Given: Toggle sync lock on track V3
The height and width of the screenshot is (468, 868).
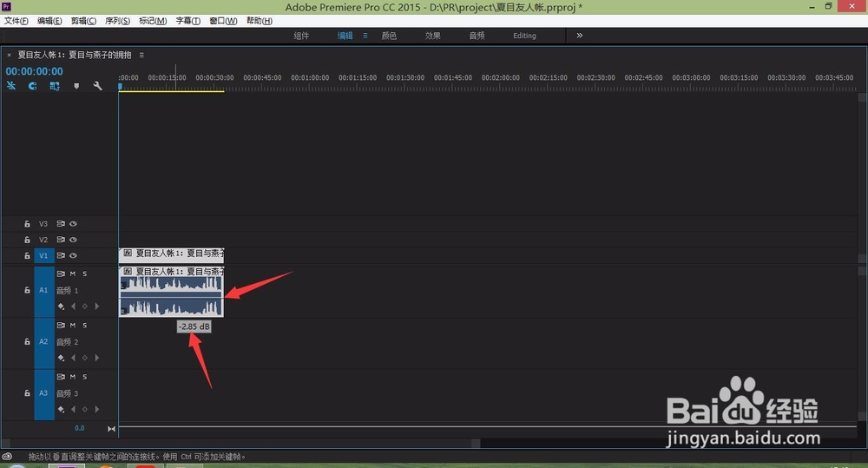Looking at the screenshot, I should coord(61,224).
